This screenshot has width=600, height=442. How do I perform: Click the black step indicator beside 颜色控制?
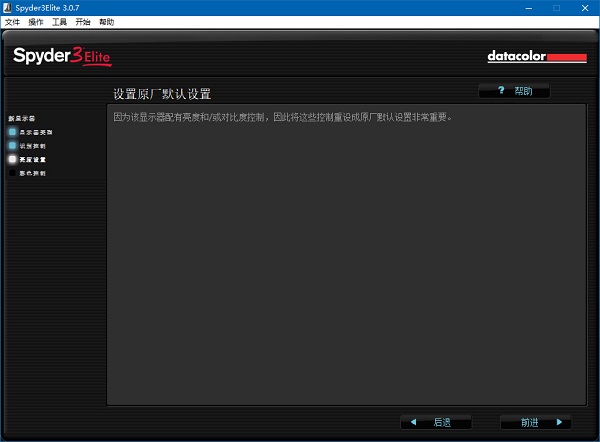[x=12, y=173]
